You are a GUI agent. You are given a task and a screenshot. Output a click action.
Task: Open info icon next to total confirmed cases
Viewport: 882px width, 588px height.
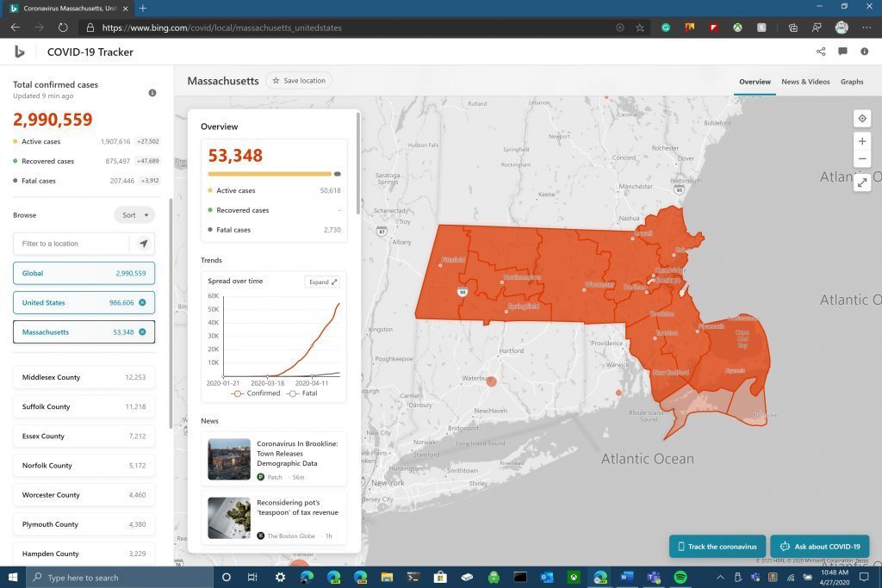152,93
